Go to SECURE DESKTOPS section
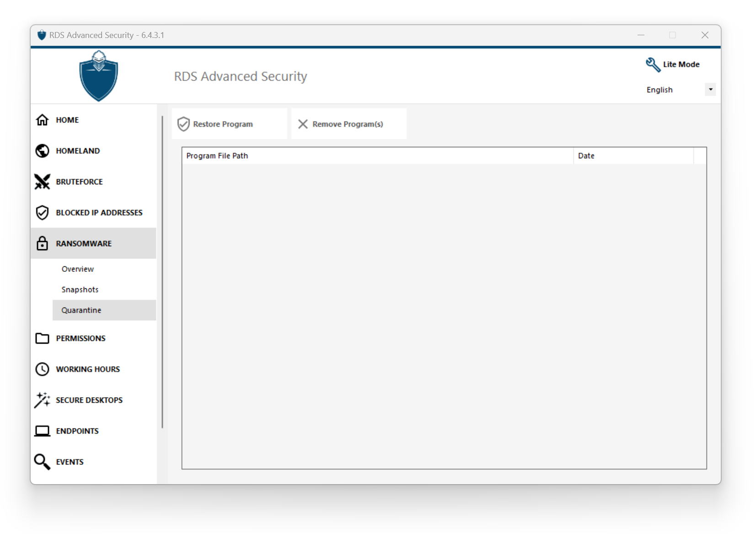Screen dimensions: 756x534 93,400
